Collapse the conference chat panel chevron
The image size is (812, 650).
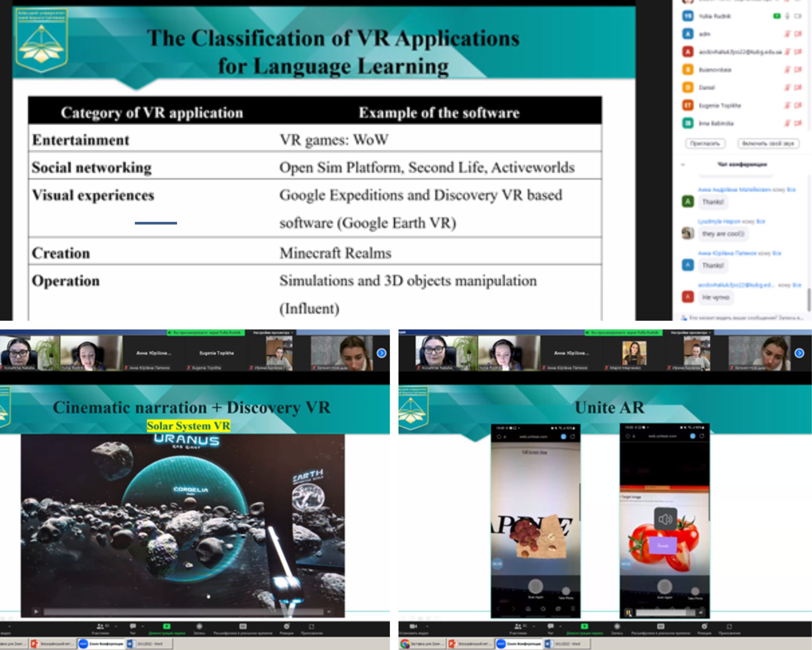point(683,165)
